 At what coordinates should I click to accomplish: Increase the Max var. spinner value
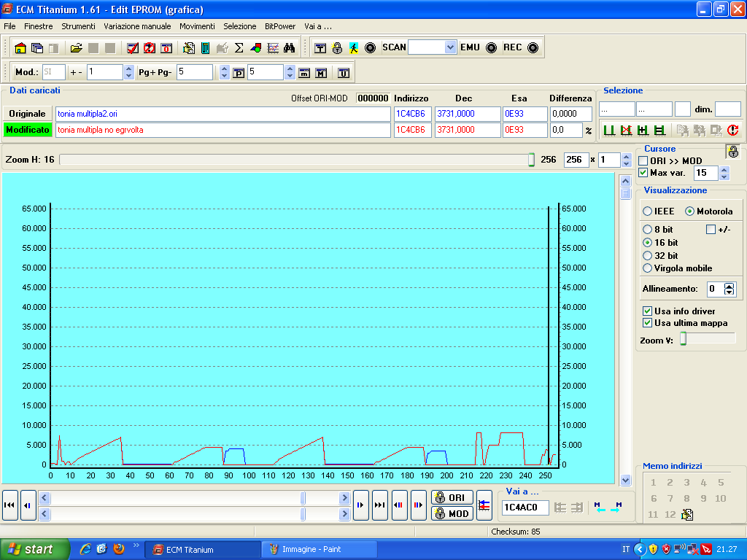tap(724, 170)
